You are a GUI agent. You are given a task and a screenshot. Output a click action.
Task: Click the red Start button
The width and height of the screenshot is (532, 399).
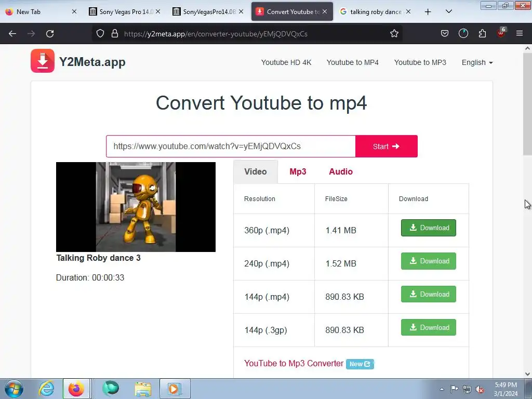[387, 146]
